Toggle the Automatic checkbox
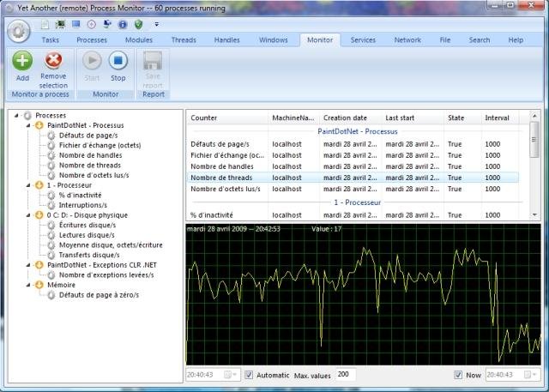 point(249,375)
